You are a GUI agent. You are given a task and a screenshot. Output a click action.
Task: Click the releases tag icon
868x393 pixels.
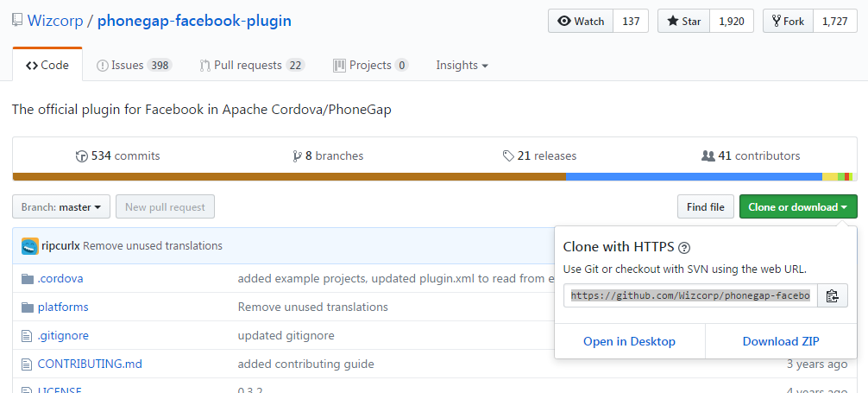508,156
